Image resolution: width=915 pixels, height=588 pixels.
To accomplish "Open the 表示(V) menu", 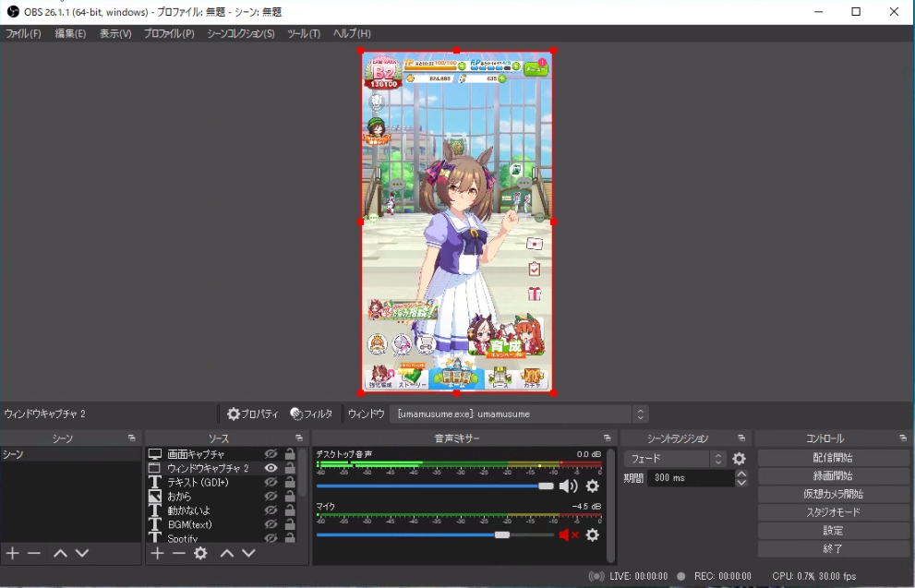I will tap(115, 34).
